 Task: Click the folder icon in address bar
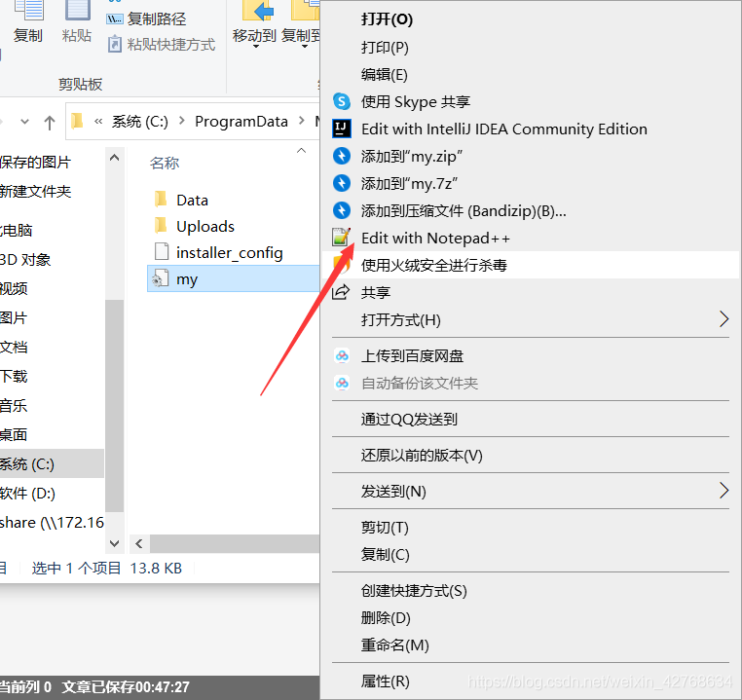(x=77, y=122)
